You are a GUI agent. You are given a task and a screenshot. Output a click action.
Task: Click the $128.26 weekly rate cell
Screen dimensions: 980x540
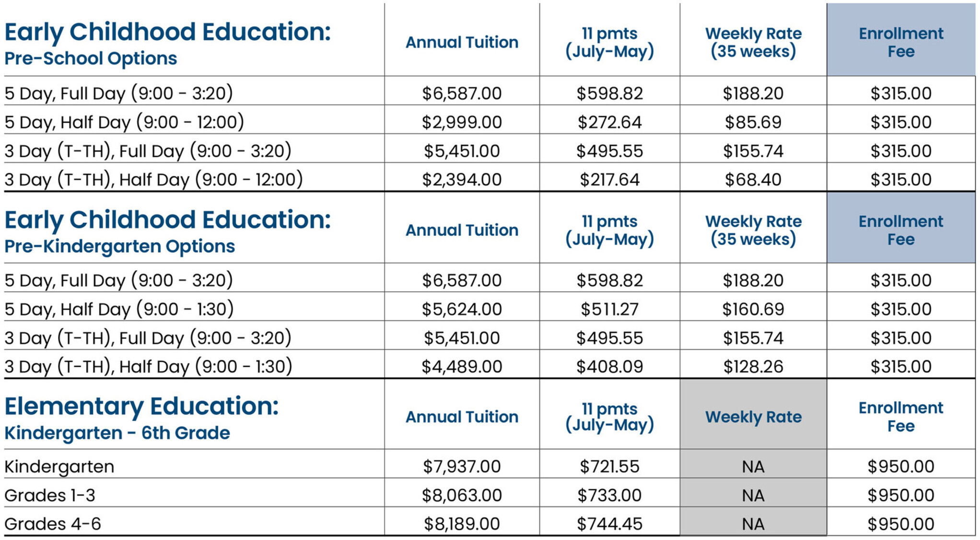(753, 367)
